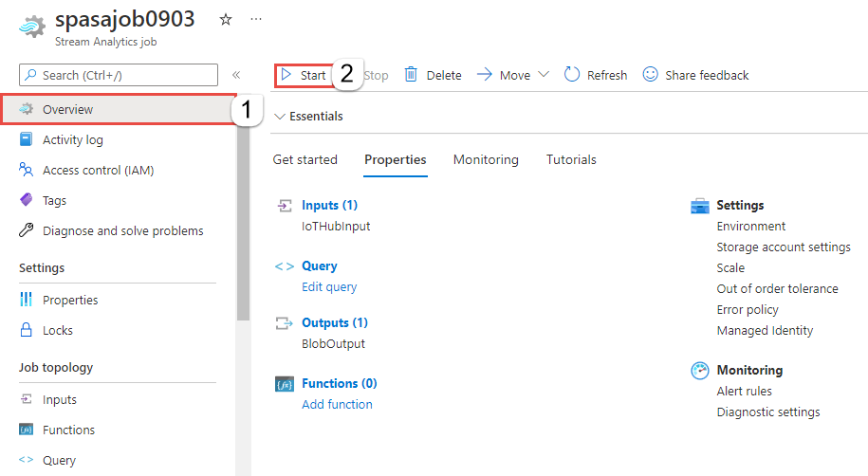Click the Refresh circular arrow icon
868x476 pixels.
point(571,74)
